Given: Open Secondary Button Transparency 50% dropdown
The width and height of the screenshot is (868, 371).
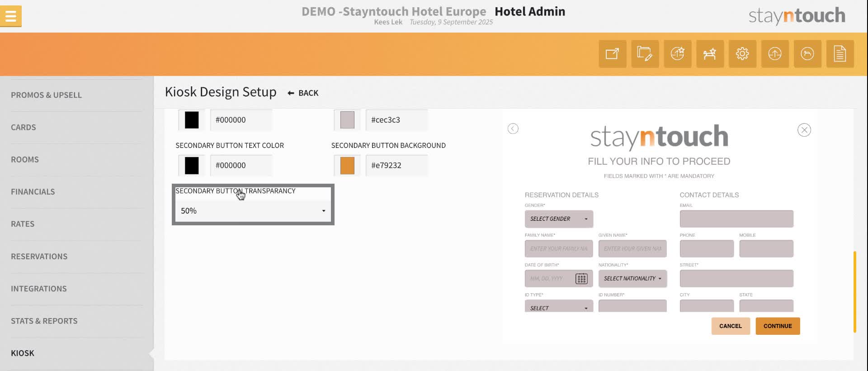Looking at the screenshot, I should coord(253,211).
